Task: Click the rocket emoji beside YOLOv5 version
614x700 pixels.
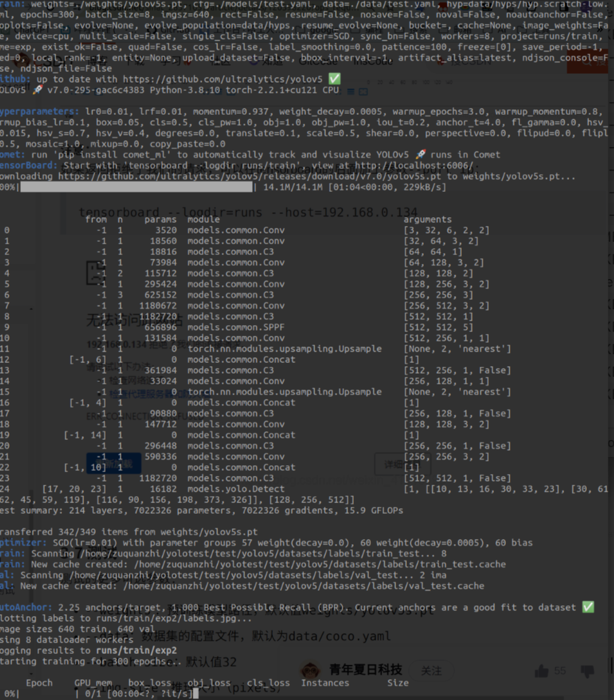Action: 38,90
